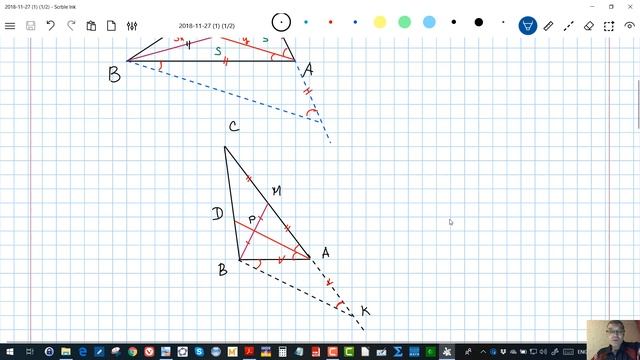Undo the last stroke
This screenshot has height=360, width=640.
pyautogui.click(x=50, y=26)
